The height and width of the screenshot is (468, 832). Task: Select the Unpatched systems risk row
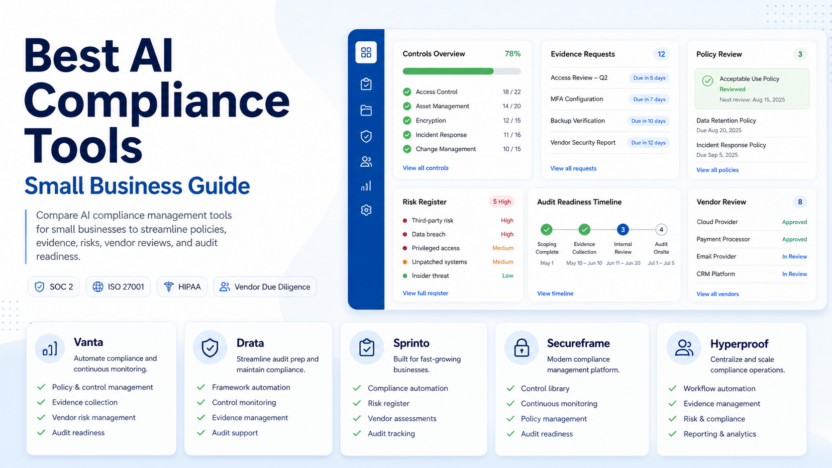point(458,262)
